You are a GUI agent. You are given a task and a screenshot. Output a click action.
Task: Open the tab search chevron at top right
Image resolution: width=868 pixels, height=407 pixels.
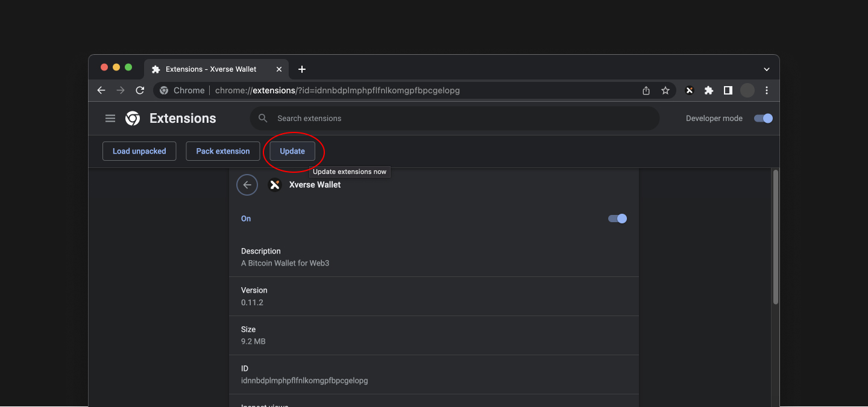pos(766,69)
